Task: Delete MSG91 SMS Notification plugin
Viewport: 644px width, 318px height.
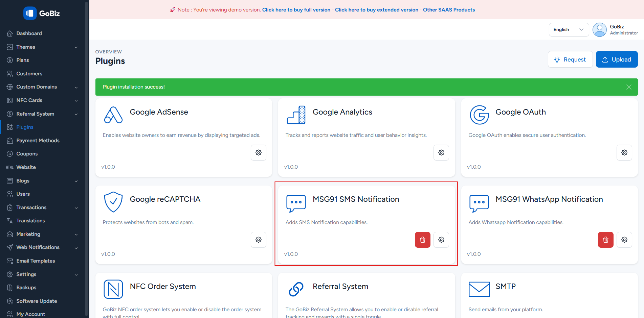Action: pos(422,240)
